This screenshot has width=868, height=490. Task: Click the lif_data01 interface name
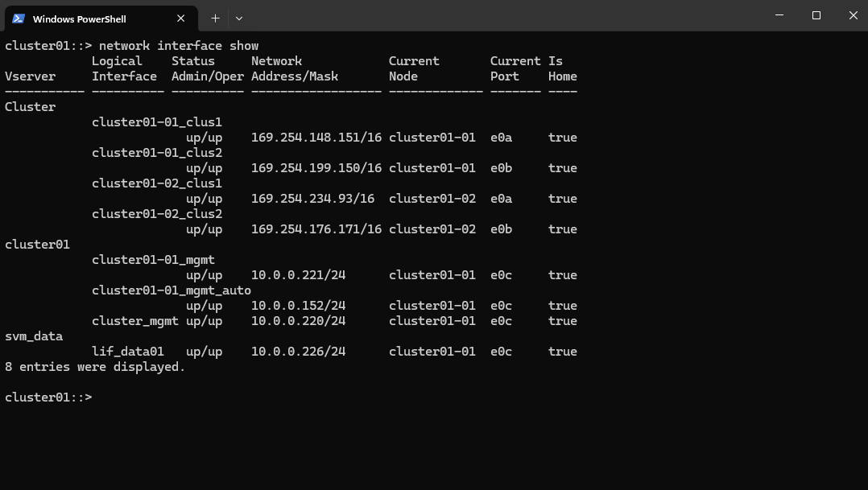[x=128, y=351]
